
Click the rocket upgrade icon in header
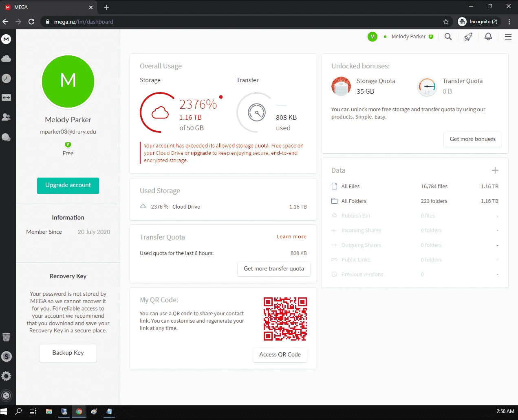tap(468, 37)
